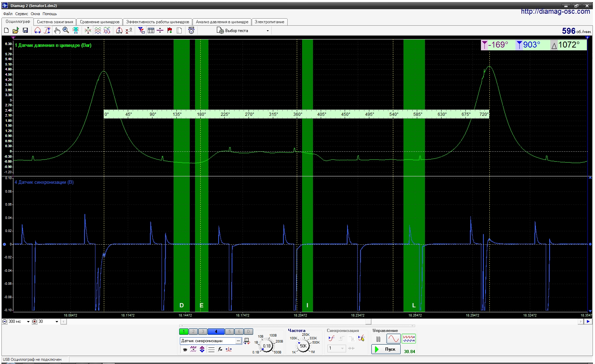
Task: Click the compress waveforms vertically icon
Action: click(x=88, y=31)
